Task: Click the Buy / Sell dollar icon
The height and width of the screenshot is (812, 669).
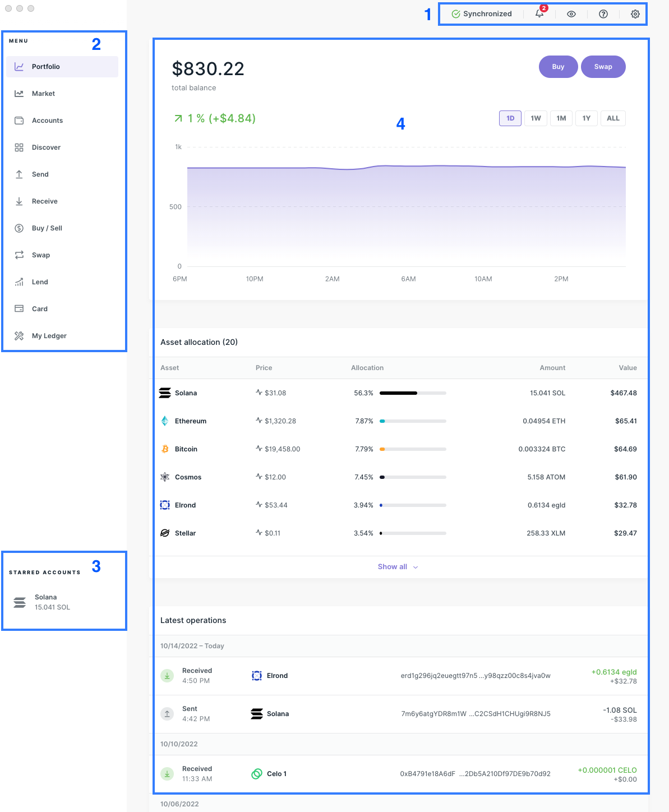Action: click(x=19, y=228)
